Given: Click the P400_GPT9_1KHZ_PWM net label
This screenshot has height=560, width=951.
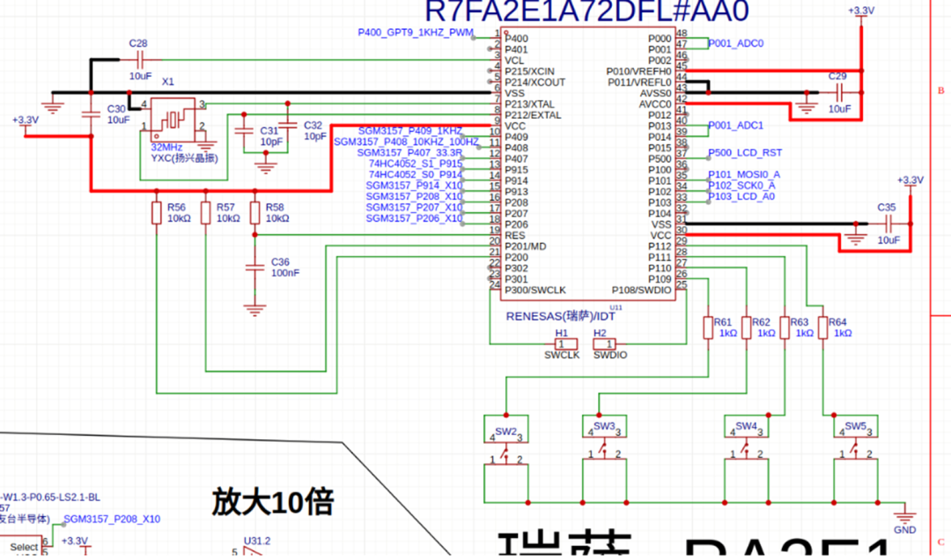Looking at the screenshot, I should click(x=415, y=32).
